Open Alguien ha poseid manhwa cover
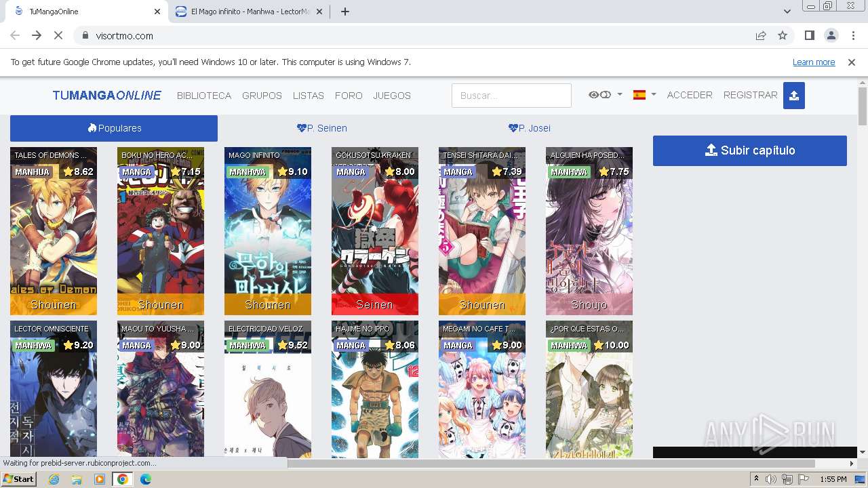This screenshot has height=488, width=868. click(589, 231)
